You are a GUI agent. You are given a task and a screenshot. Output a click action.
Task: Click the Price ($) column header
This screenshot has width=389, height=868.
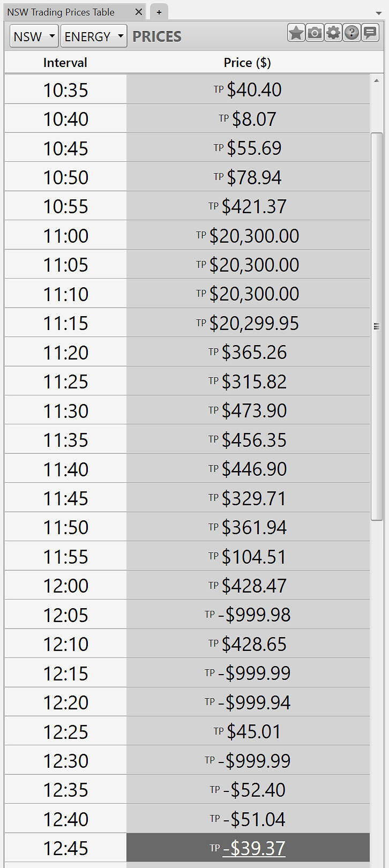click(x=248, y=63)
